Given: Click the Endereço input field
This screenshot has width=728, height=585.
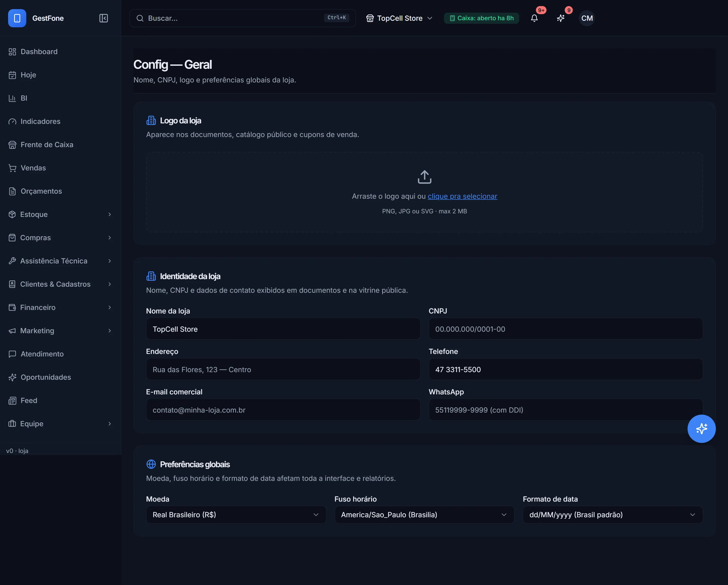Looking at the screenshot, I should (x=283, y=370).
